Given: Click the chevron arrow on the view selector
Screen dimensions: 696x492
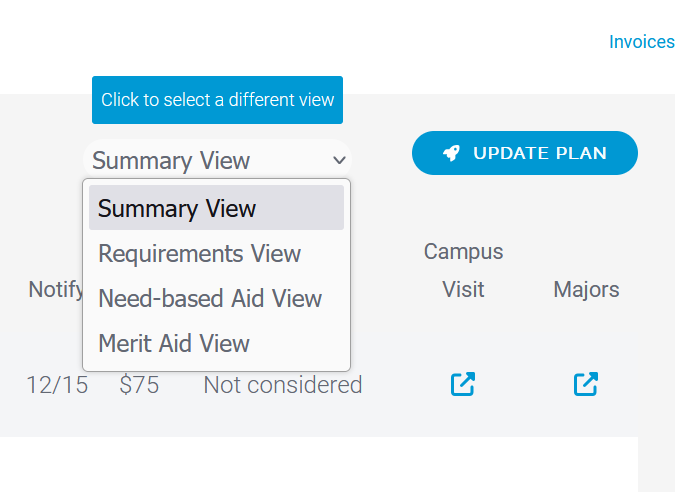Looking at the screenshot, I should pos(339,160).
